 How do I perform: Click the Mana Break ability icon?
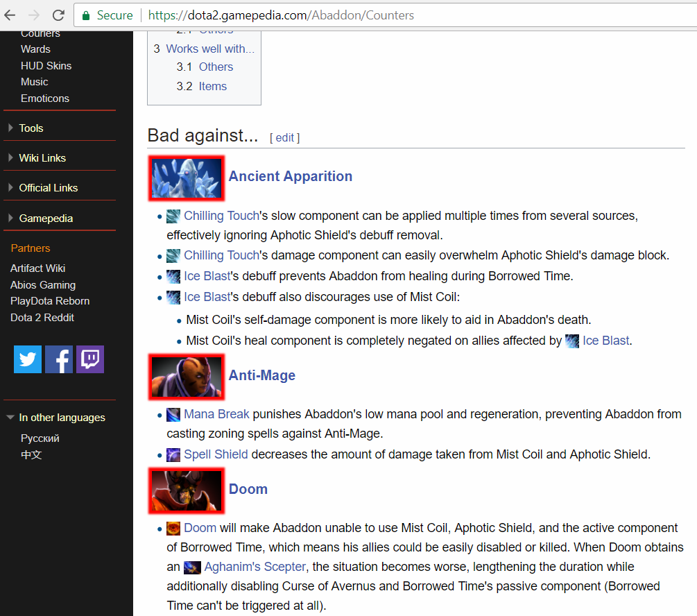coord(173,415)
